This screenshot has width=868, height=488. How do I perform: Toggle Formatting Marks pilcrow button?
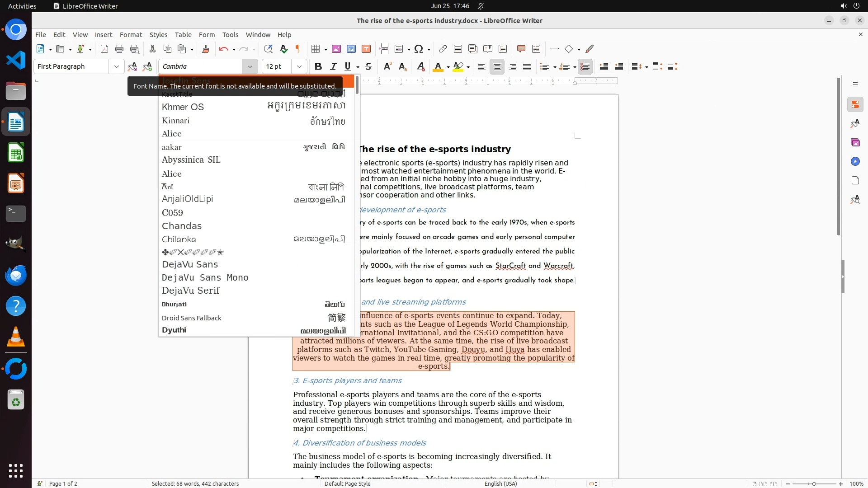(x=298, y=49)
